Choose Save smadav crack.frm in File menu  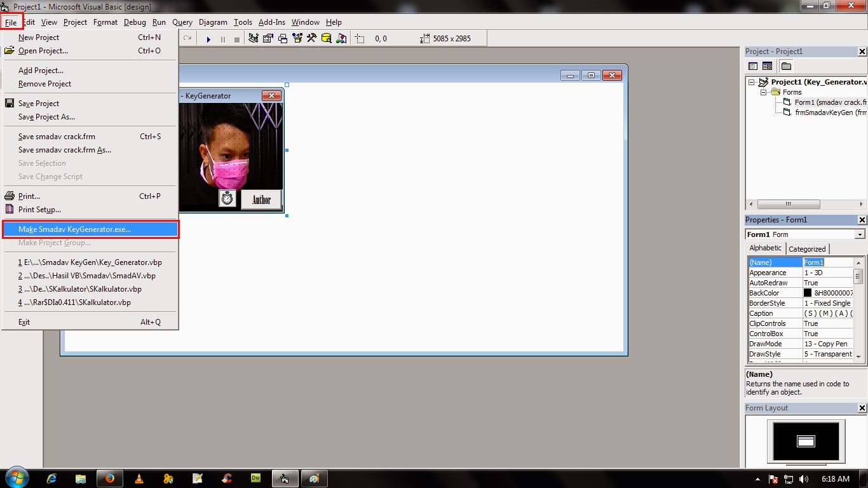click(90, 137)
